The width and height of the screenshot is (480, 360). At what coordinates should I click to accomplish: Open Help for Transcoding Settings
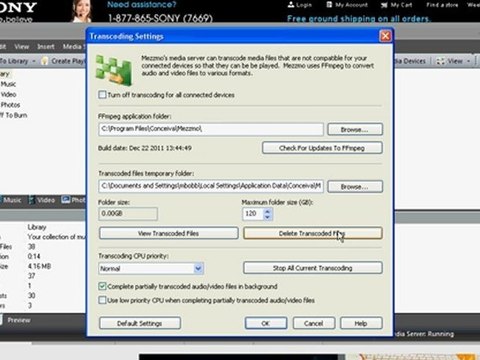(361, 323)
